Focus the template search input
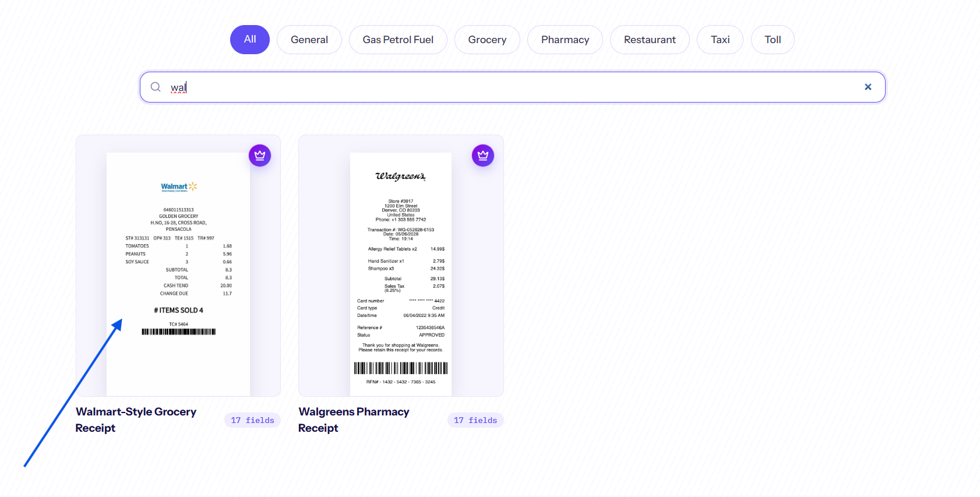This screenshot has width=980, height=497. tap(513, 87)
